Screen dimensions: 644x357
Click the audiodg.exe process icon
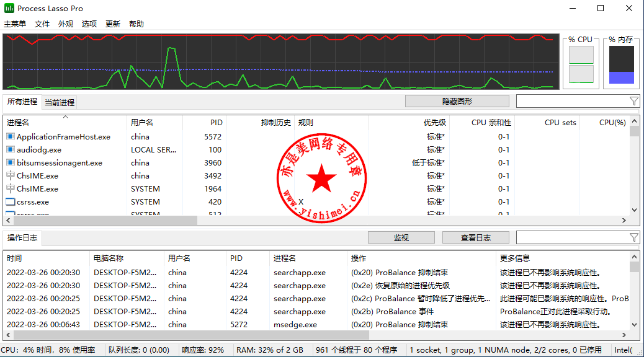(x=11, y=149)
